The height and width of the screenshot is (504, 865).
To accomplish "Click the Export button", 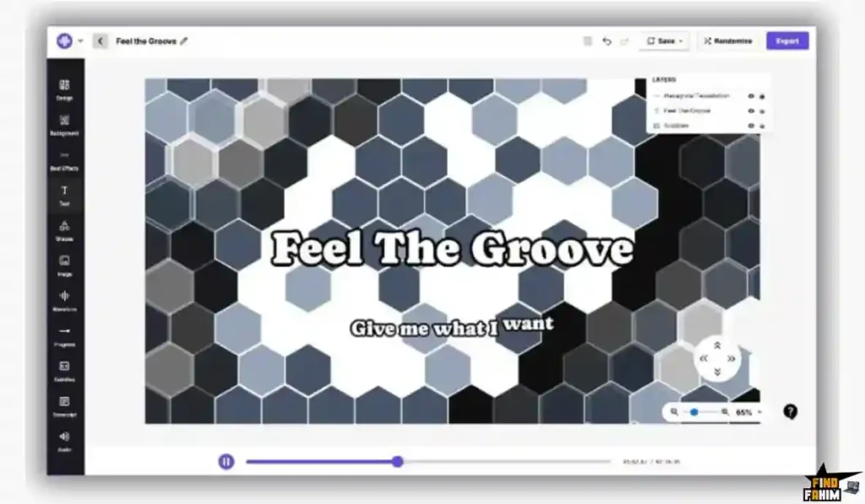I will [x=787, y=41].
